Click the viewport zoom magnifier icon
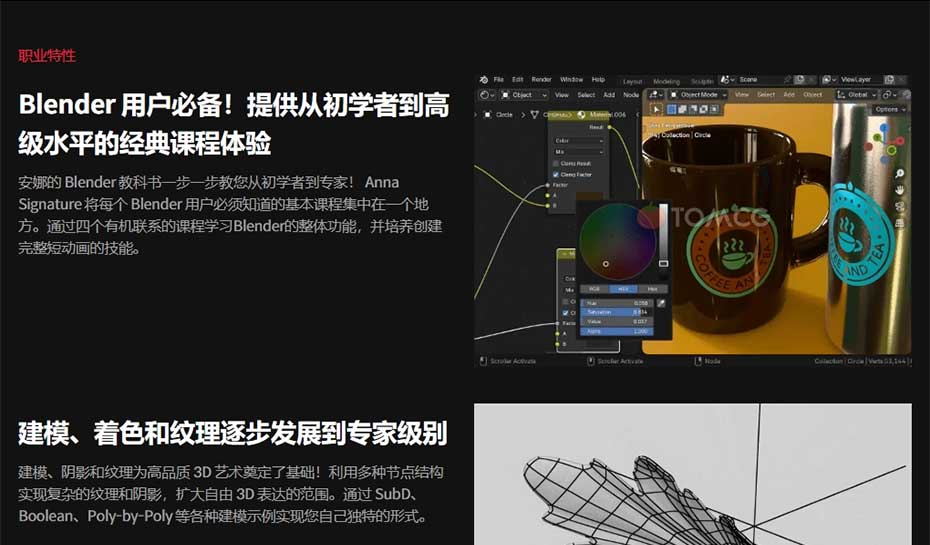This screenshot has width=930, height=545. pos(900,173)
